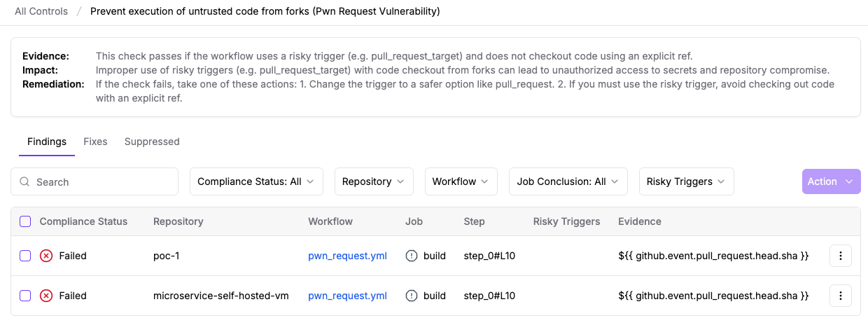
Task: Expand the Workflow filter dropdown
Action: pos(461,181)
